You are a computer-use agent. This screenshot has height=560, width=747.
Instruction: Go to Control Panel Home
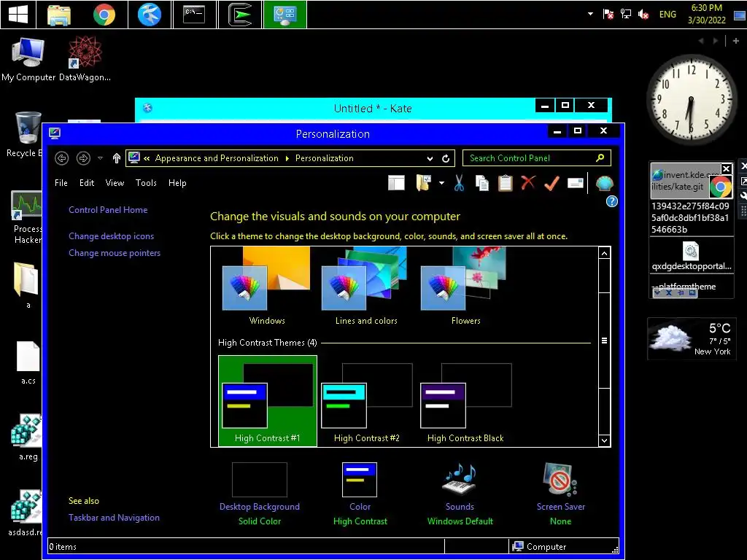tap(108, 210)
